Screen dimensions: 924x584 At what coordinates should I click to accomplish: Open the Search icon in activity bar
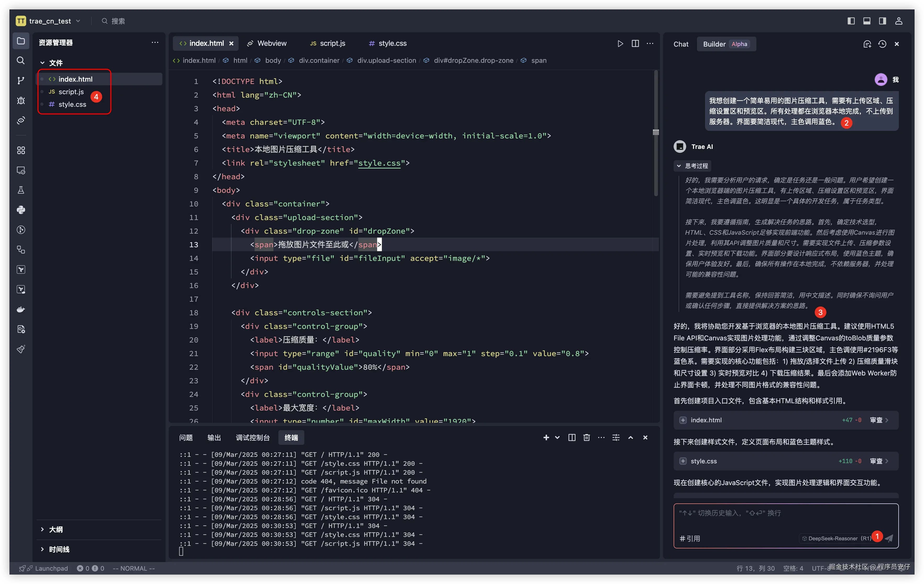click(21, 61)
